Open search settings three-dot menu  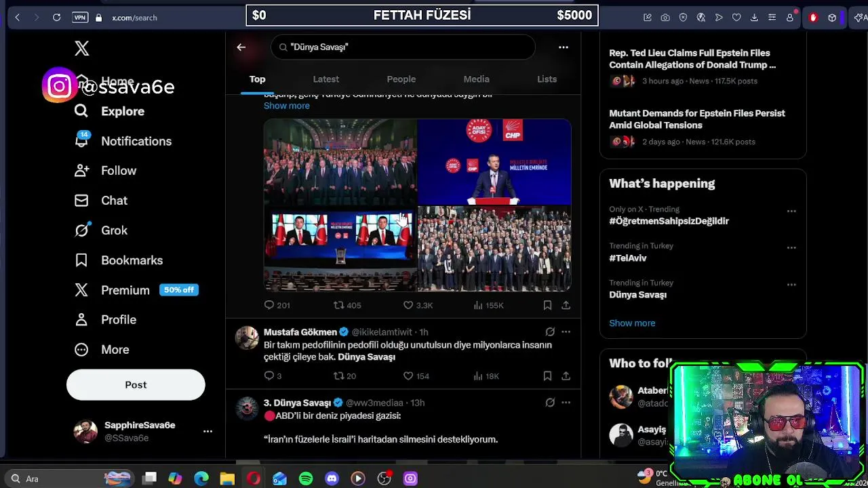pyautogui.click(x=564, y=47)
